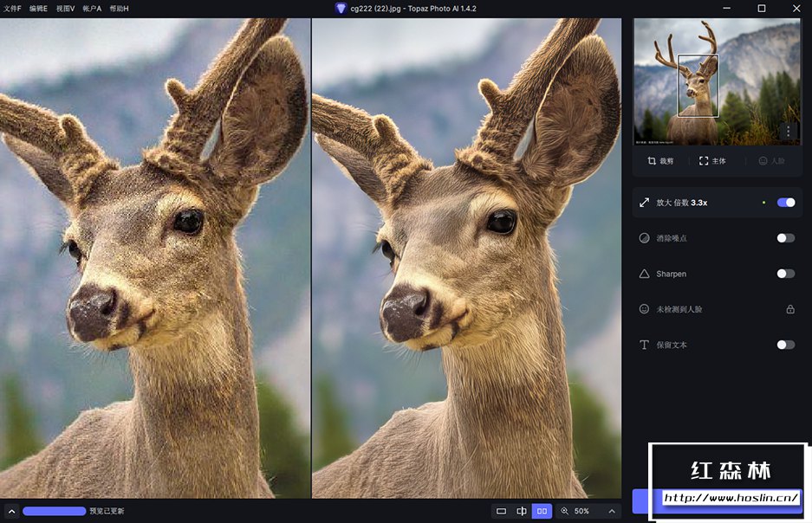812x523 pixels.
Task: Open the 编辑E menu
Action: tap(38, 9)
